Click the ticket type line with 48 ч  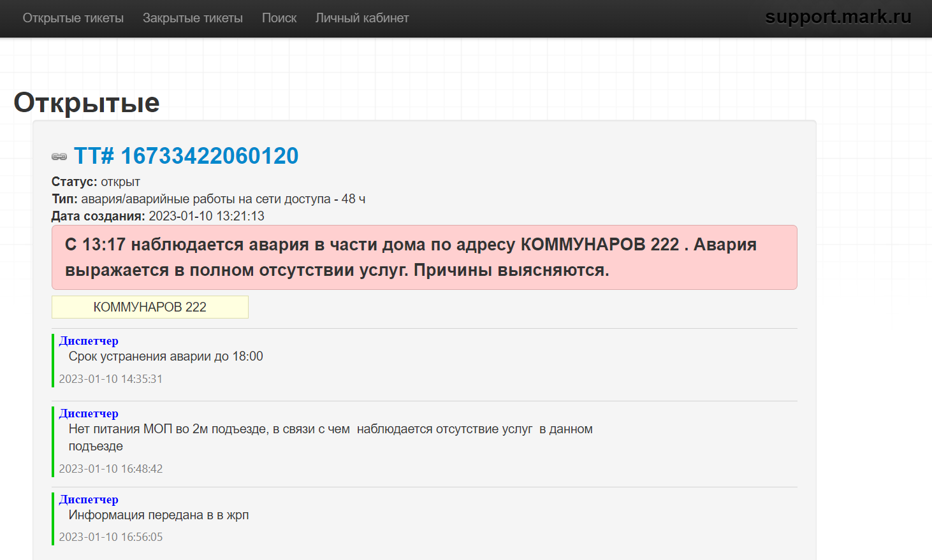pos(208,199)
